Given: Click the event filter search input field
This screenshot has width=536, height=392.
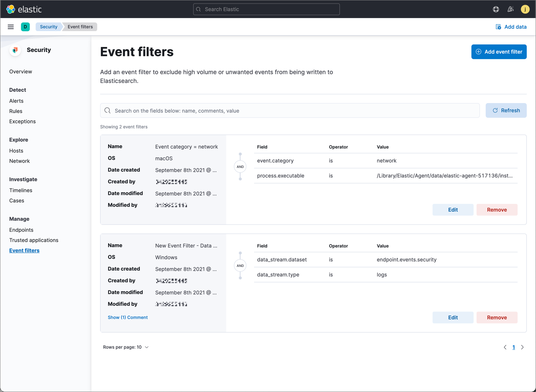Looking at the screenshot, I should [290, 110].
